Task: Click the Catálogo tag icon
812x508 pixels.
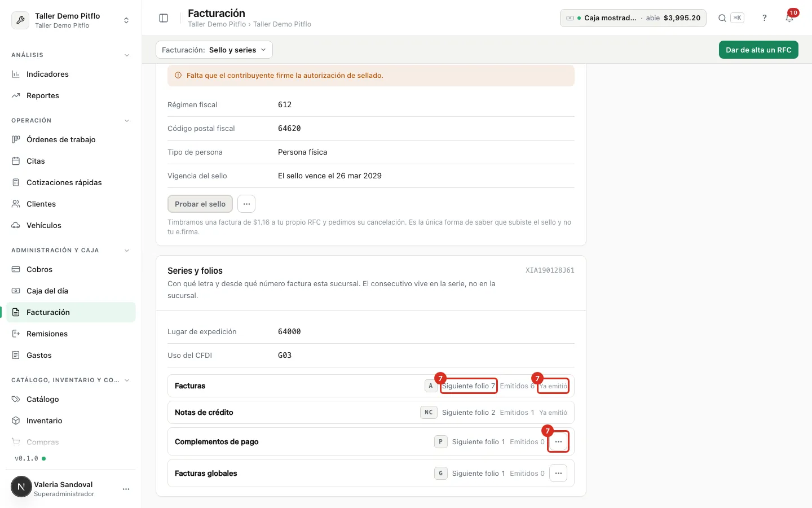Action: pos(16,399)
